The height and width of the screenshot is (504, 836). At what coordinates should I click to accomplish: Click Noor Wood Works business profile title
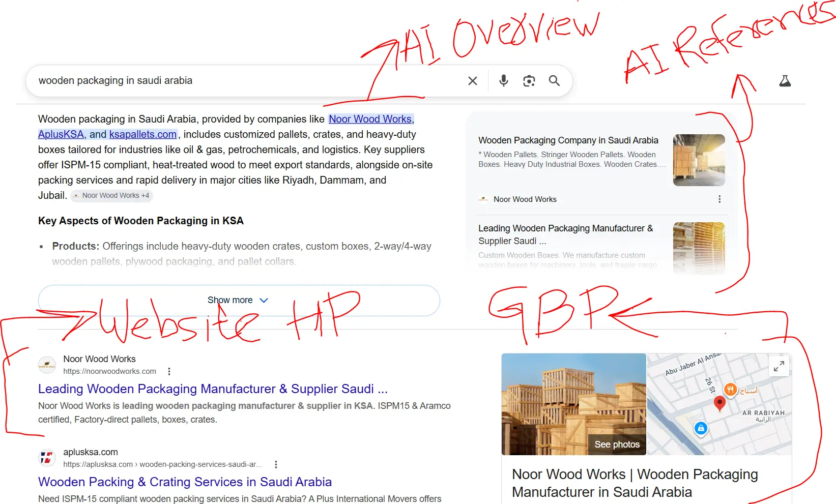point(635,483)
